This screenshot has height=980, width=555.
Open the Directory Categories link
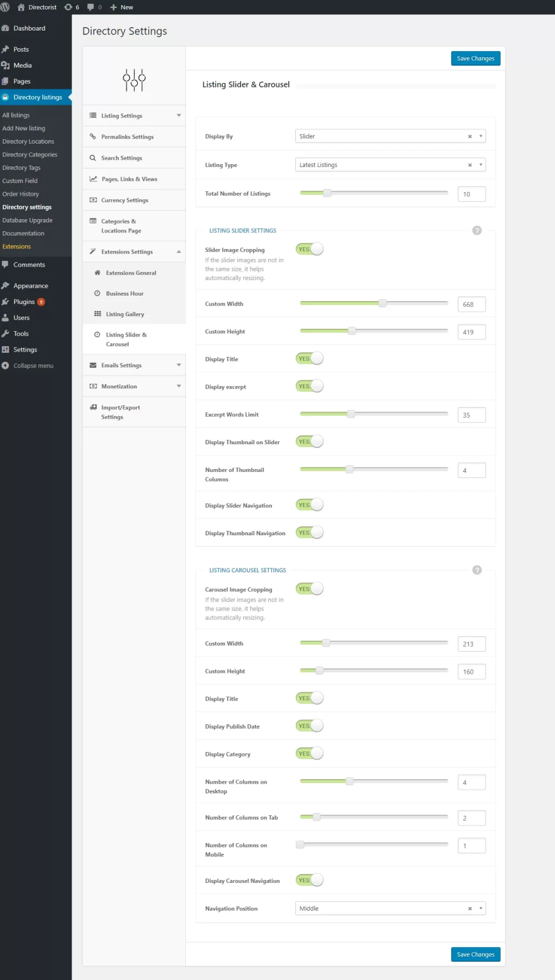(x=30, y=155)
